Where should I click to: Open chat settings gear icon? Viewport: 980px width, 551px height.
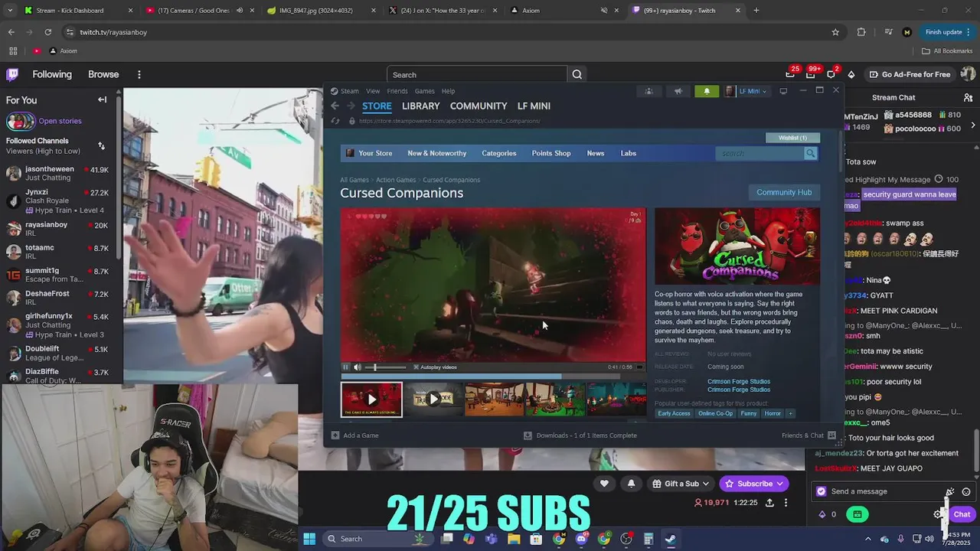(939, 514)
